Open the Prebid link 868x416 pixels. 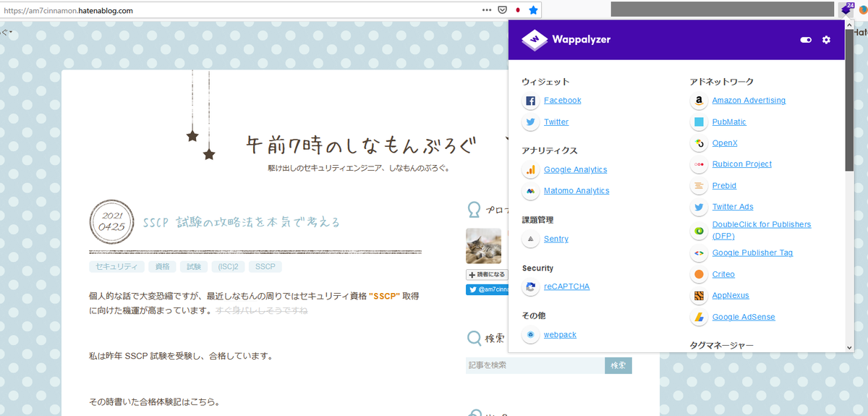(724, 186)
